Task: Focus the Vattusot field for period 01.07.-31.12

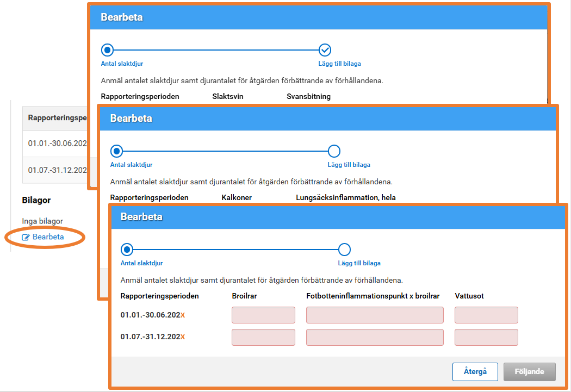Action: click(486, 337)
